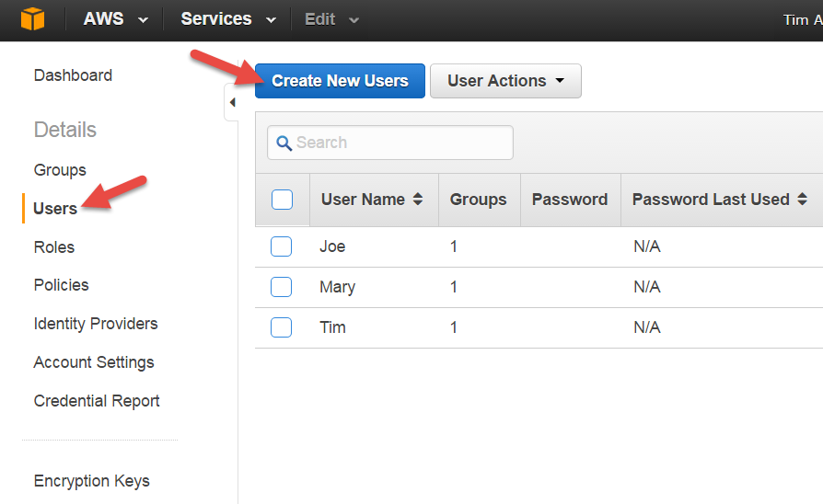The width and height of the screenshot is (823, 504).
Task: Expand the AWS menu in top bar
Action: pos(116,19)
